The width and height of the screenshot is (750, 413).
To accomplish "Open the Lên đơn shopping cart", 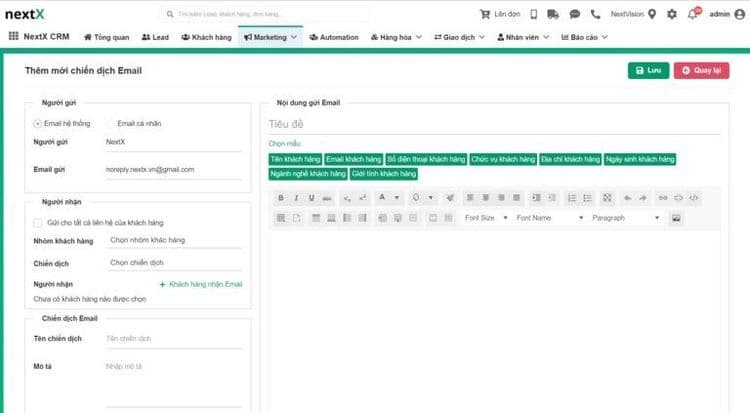I will pyautogui.click(x=500, y=14).
